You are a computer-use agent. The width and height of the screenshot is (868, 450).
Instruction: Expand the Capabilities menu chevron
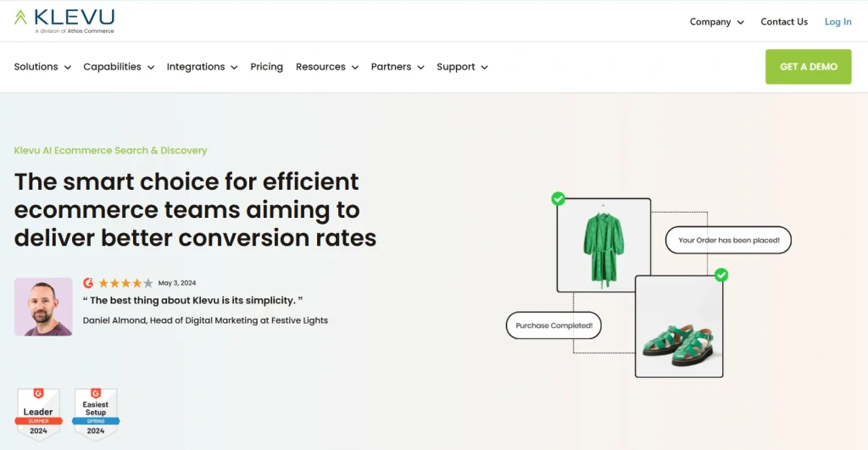tap(151, 68)
